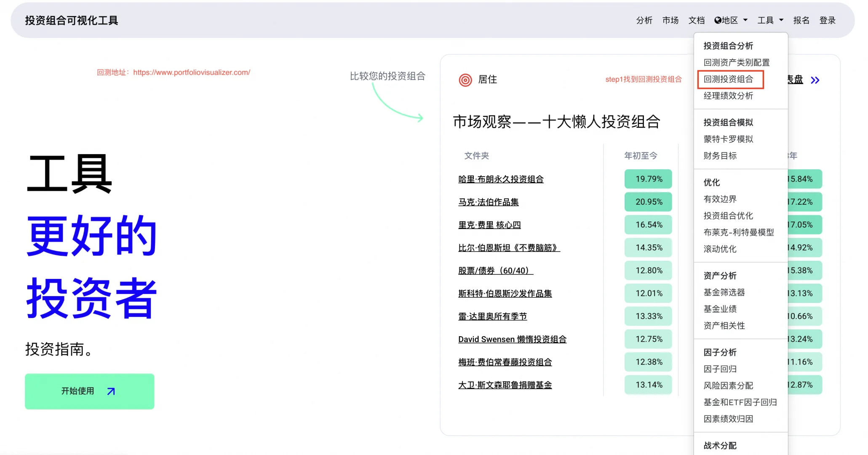Screen dimensions: 868x455
Task: Click the double chevron next to 表盘
Action: tap(816, 80)
